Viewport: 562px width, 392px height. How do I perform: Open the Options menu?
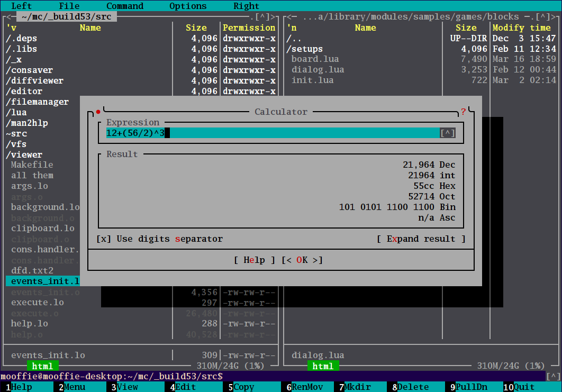pyautogui.click(x=188, y=6)
